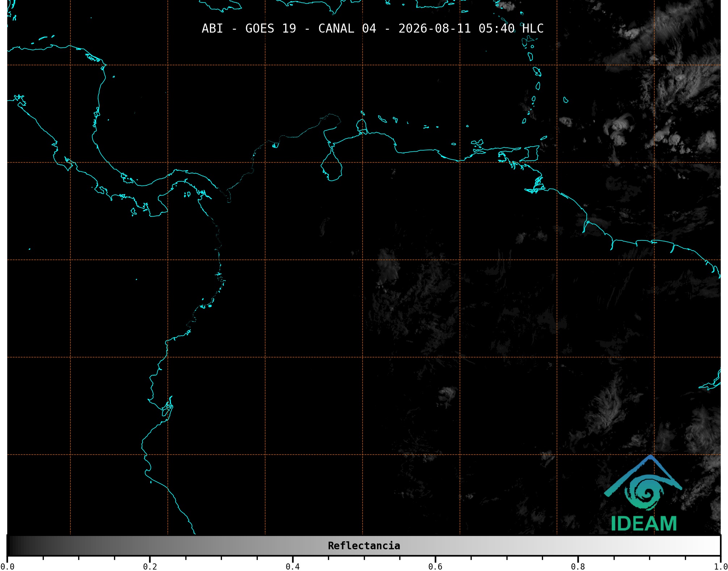The height and width of the screenshot is (571, 728).
Task: Click the 0.0 colorbar tick label
Action: pyautogui.click(x=7, y=567)
